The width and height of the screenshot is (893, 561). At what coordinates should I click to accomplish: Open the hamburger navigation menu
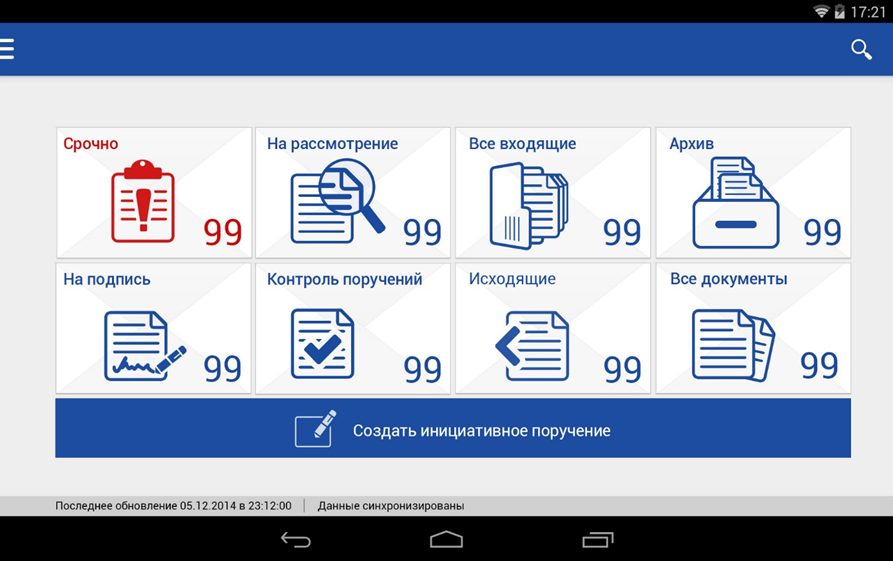(7, 49)
